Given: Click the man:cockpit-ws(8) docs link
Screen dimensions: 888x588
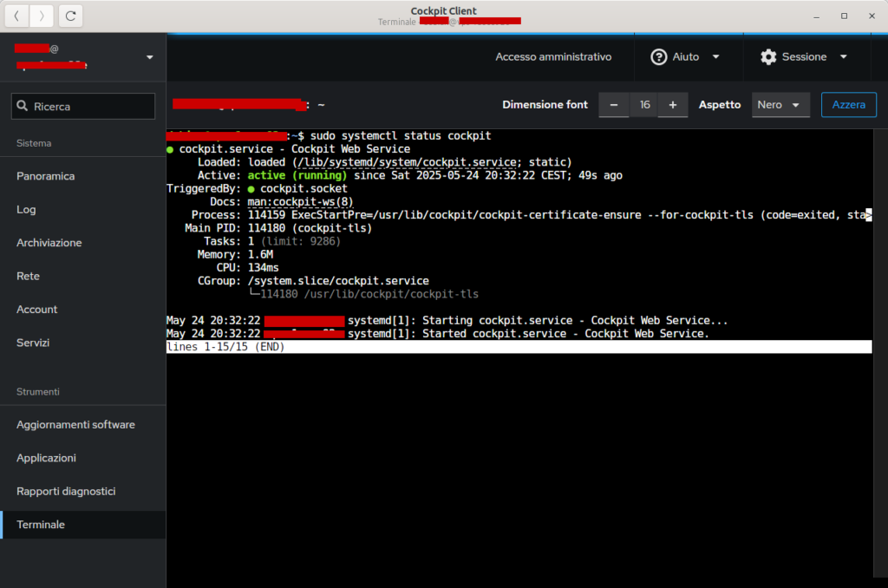Looking at the screenshot, I should pyautogui.click(x=300, y=202).
